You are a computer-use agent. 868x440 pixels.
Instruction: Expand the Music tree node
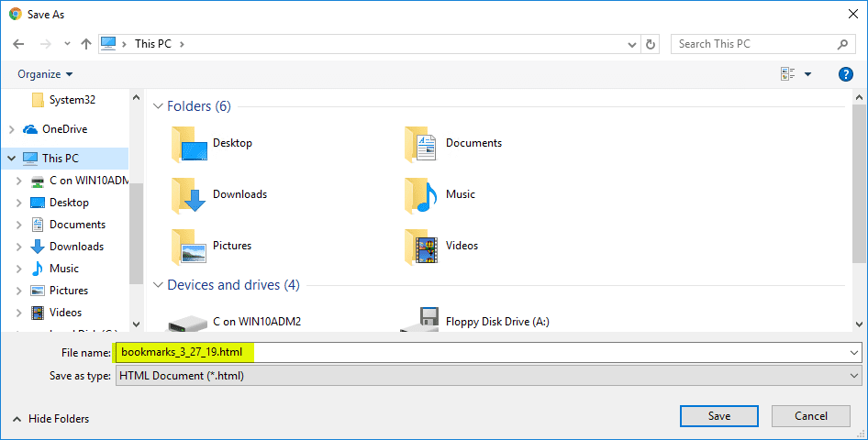click(x=19, y=269)
